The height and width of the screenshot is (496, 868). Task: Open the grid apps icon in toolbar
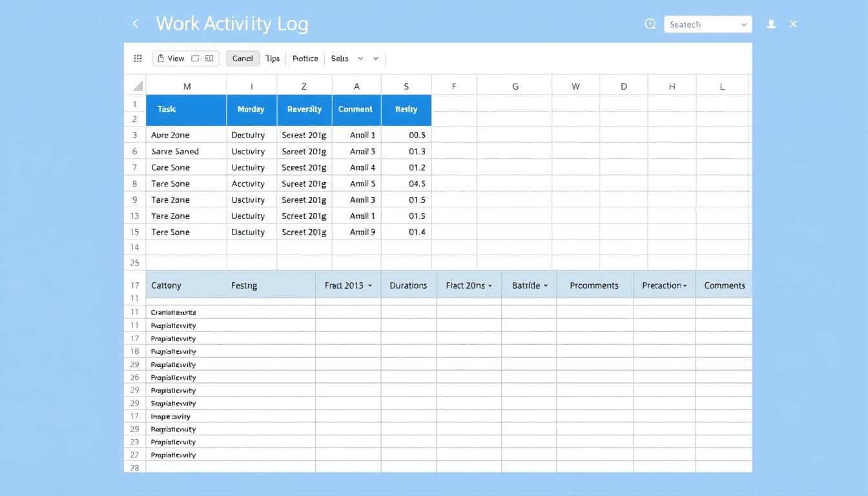138,58
